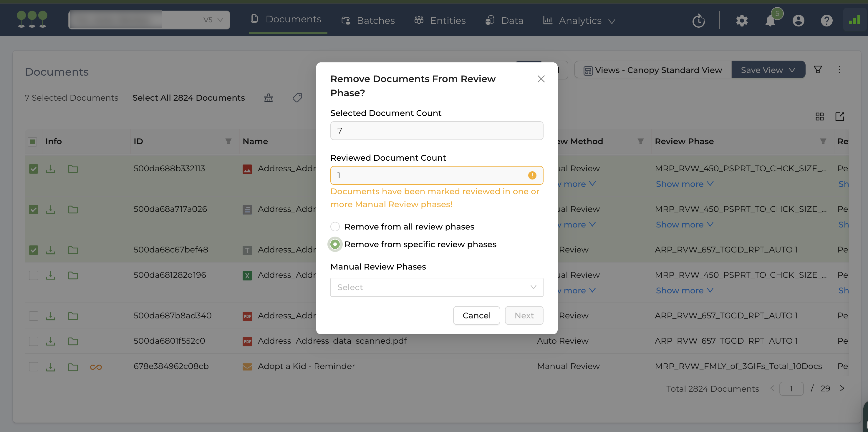Click the help question mark icon
The image size is (868, 432).
tap(826, 21)
